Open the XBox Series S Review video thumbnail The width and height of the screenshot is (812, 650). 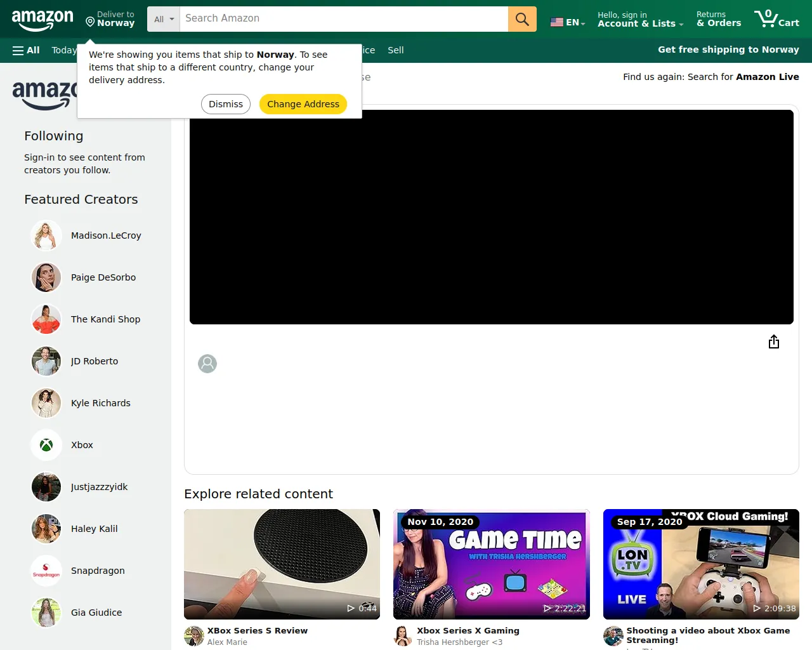282,564
